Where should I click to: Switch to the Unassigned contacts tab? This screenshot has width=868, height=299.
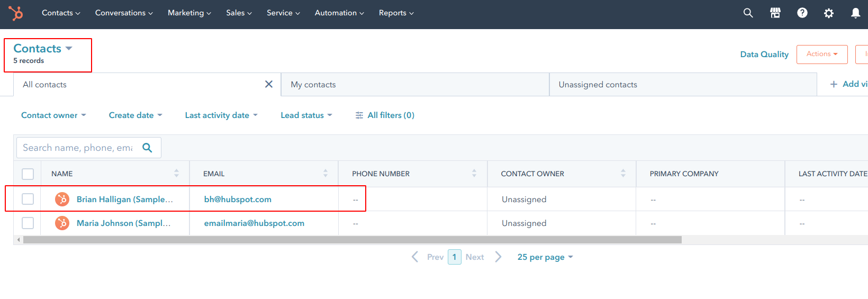[683, 85]
